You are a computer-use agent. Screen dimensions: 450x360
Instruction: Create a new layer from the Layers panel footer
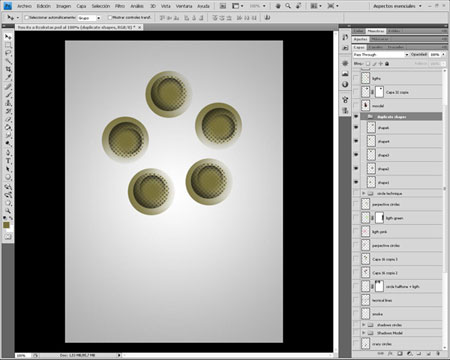click(x=428, y=353)
